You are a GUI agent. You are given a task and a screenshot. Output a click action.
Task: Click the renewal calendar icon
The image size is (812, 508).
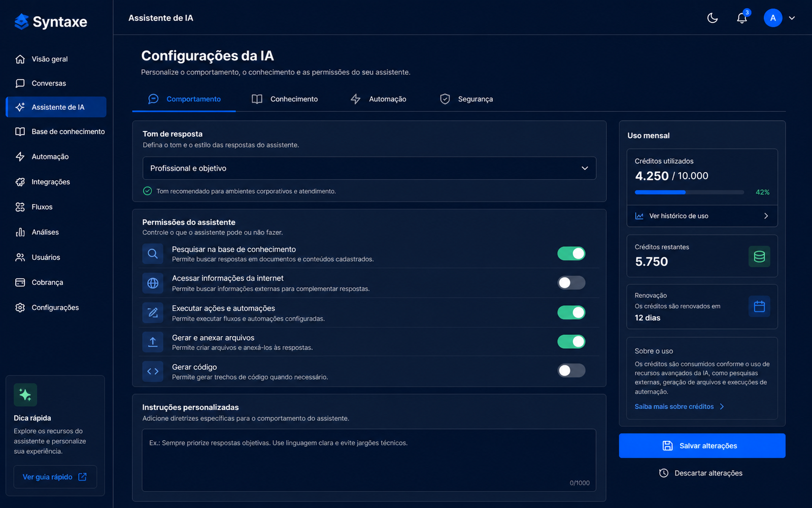[x=759, y=306]
